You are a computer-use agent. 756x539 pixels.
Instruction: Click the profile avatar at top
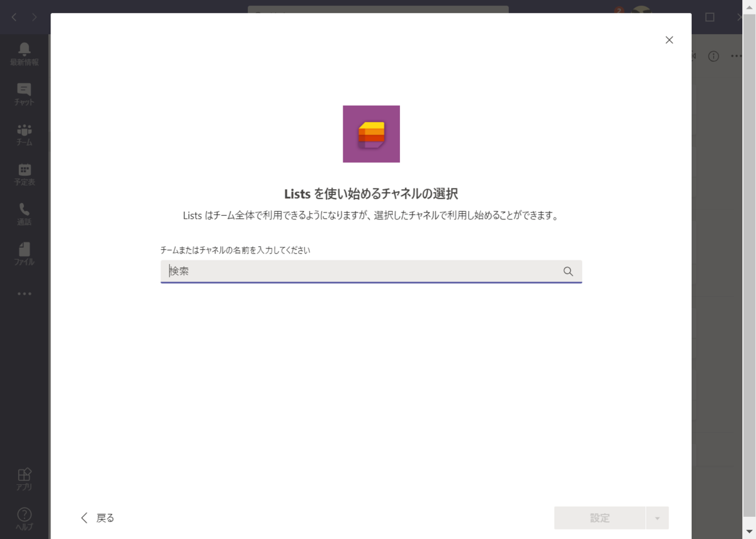pos(641,9)
